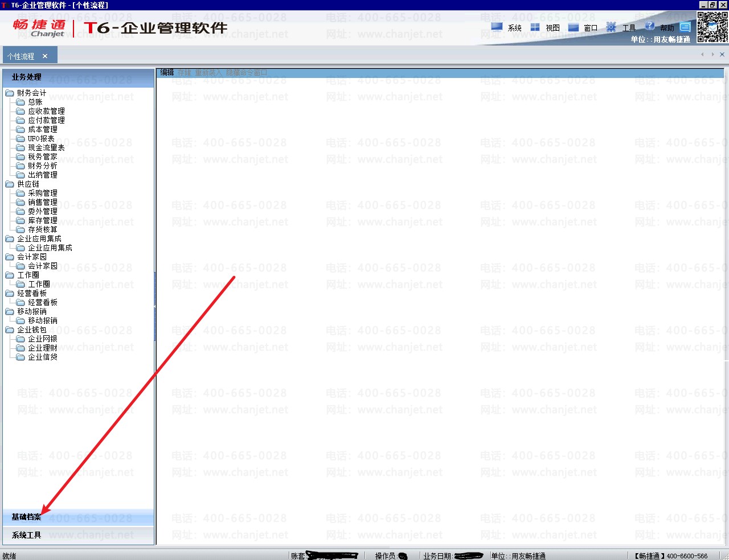Click the folder icon beside 委外管理
729x560 pixels.
21,212
